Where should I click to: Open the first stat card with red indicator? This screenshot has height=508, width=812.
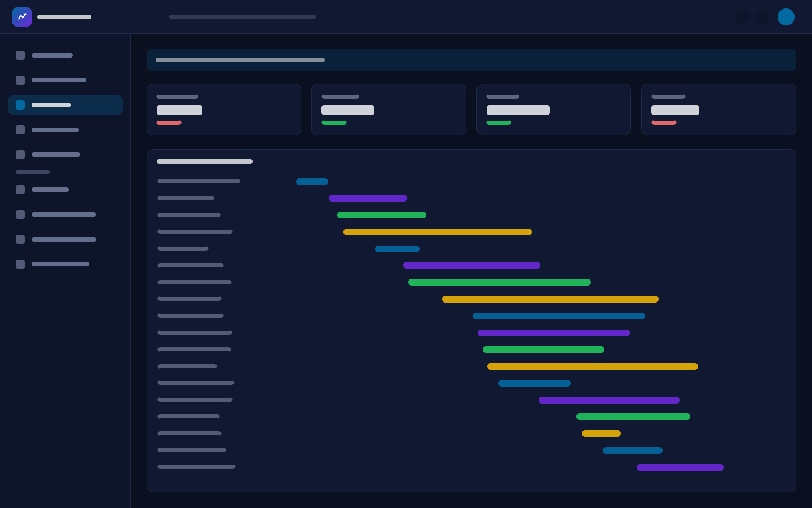tap(224, 110)
